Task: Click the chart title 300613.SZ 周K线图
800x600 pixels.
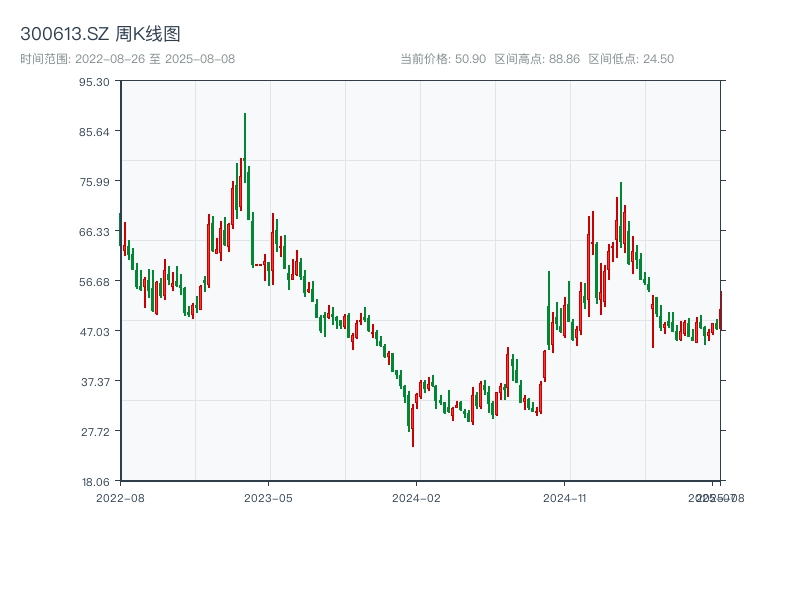Action: [100, 34]
